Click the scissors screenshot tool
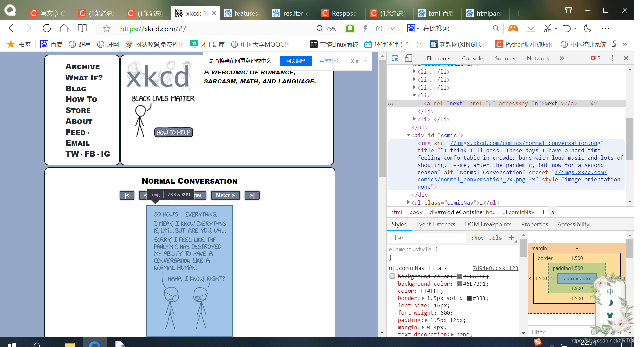Viewport: 644px width, 347px height. click(548, 28)
